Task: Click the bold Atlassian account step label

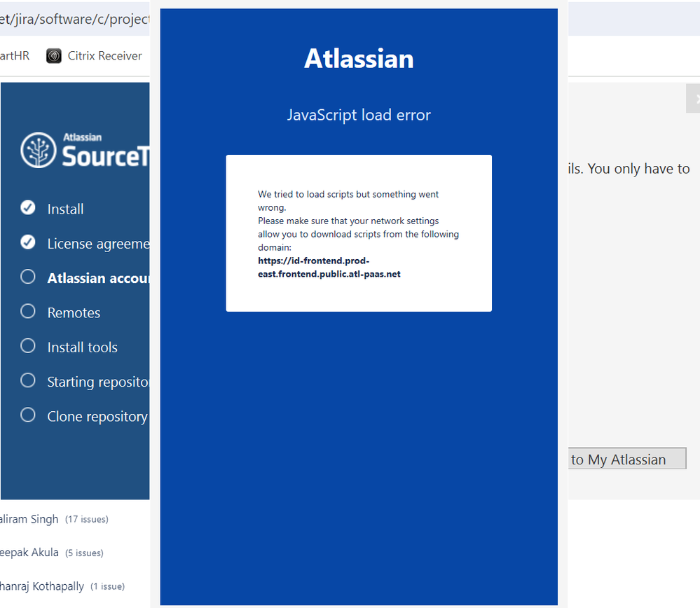Action: click(x=98, y=278)
